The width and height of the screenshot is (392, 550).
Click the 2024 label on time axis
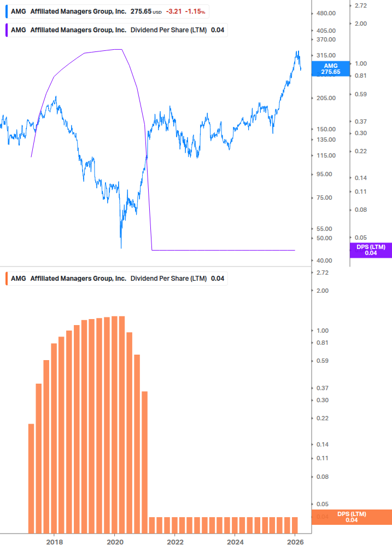click(235, 542)
